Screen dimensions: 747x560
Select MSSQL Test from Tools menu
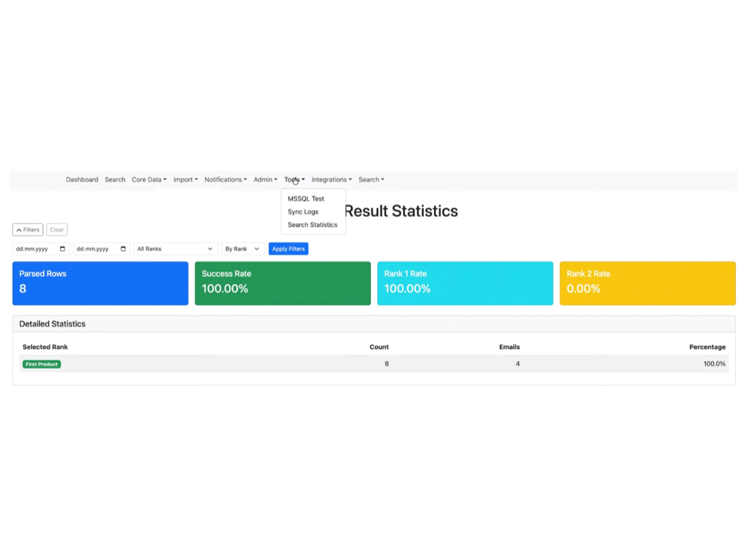tap(306, 199)
